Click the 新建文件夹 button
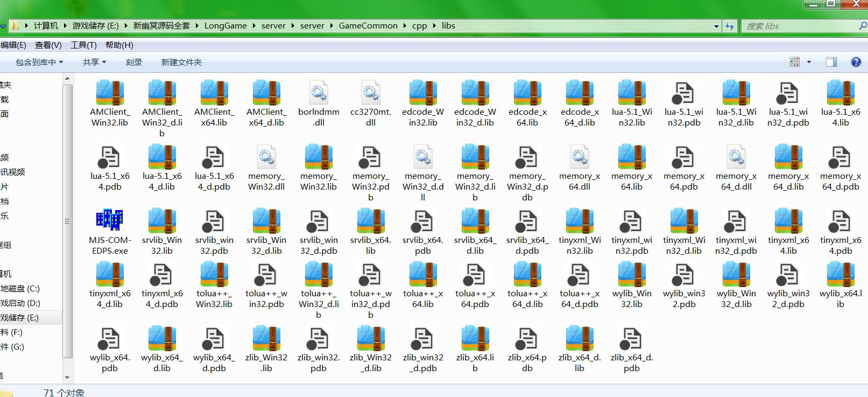The image size is (868, 397). [181, 62]
